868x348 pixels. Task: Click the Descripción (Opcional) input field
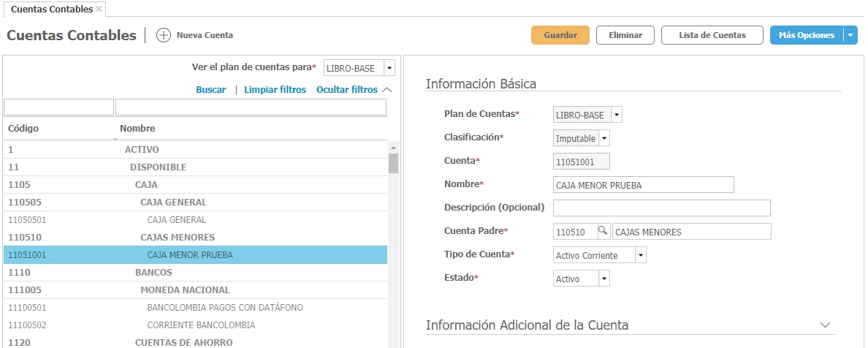(662, 208)
